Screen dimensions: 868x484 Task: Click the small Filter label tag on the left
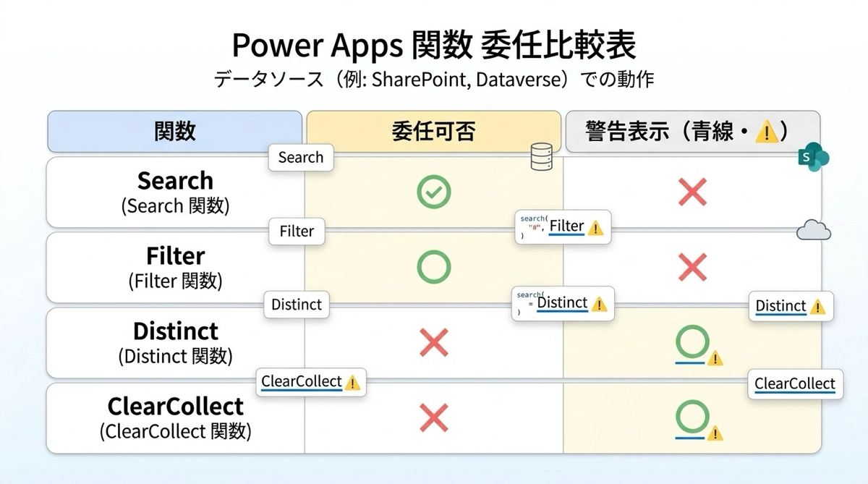[297, 232]
